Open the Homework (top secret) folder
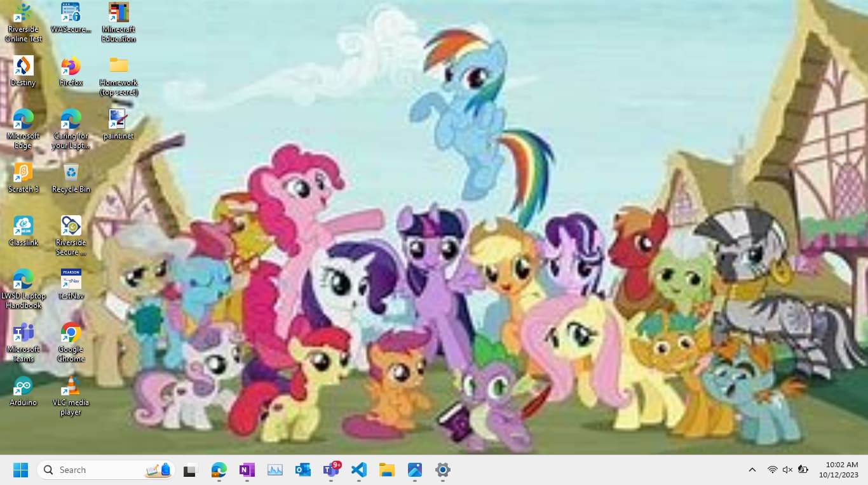This screenshot has width=868, height=485. [x=118, y=76]
